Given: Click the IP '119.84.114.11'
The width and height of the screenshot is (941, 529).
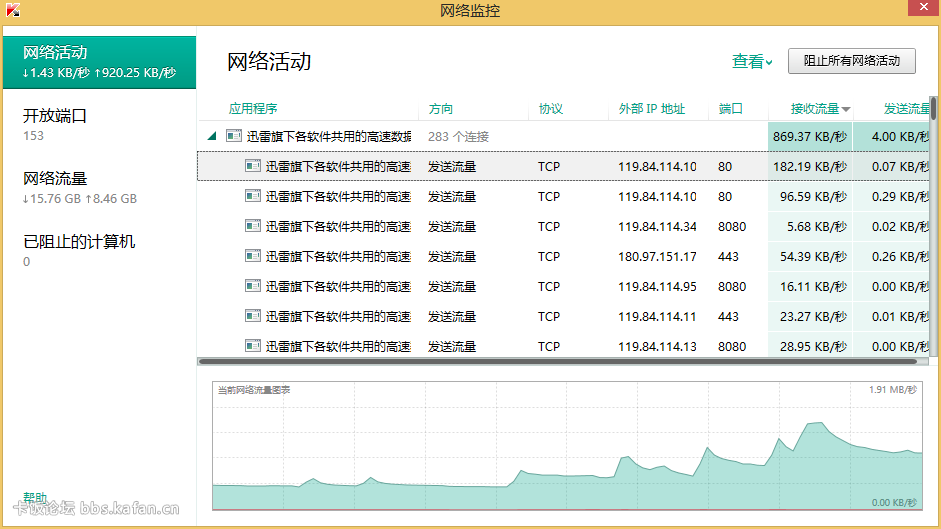Looking at the screenshot, I should 657,316.
